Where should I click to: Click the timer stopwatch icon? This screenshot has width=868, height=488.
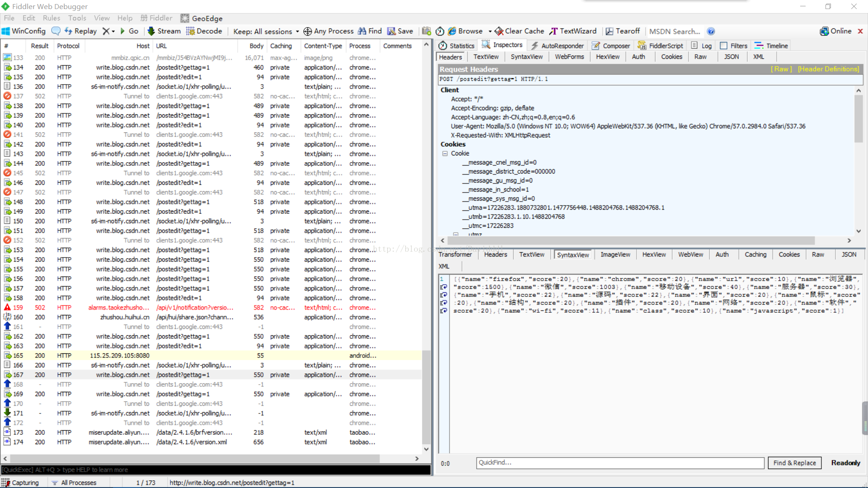pyautogui.click(x=440, y=31)
